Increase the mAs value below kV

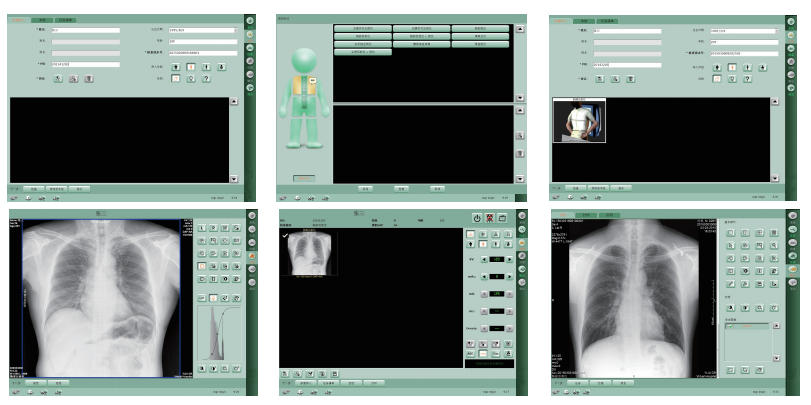[509, 277]
